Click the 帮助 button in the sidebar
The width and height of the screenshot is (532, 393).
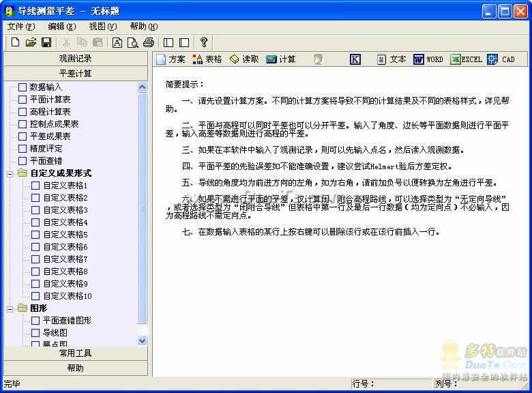pyautogui.click(x=75, y=368)
